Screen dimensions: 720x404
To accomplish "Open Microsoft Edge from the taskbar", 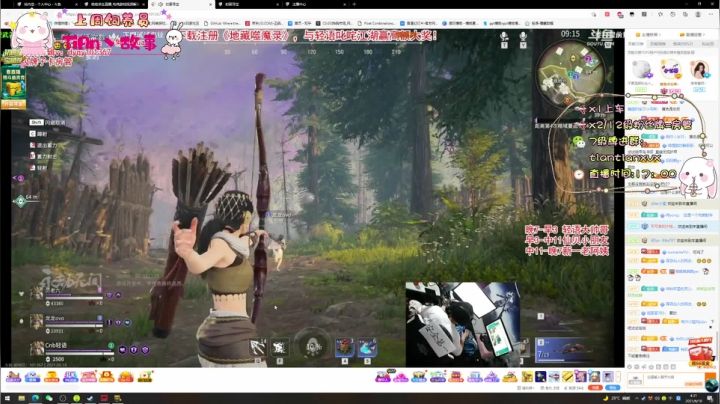I will pyautogui.click(x=35, y=398).
